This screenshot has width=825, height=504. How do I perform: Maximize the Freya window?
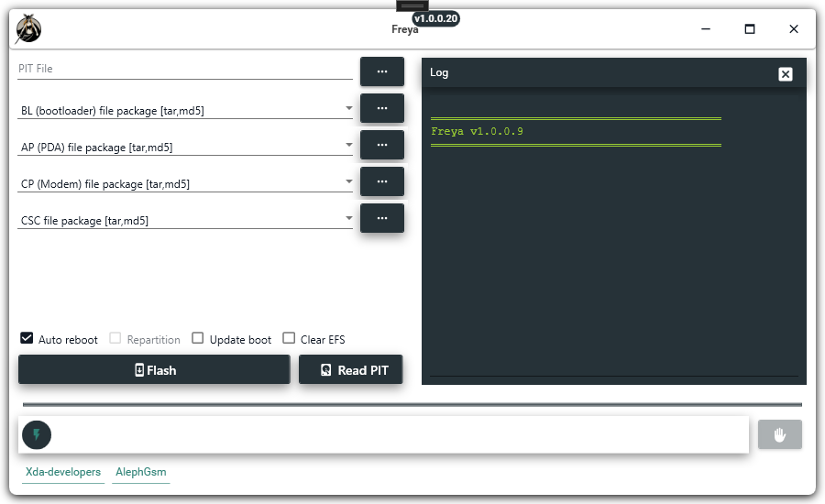(750, 29)
